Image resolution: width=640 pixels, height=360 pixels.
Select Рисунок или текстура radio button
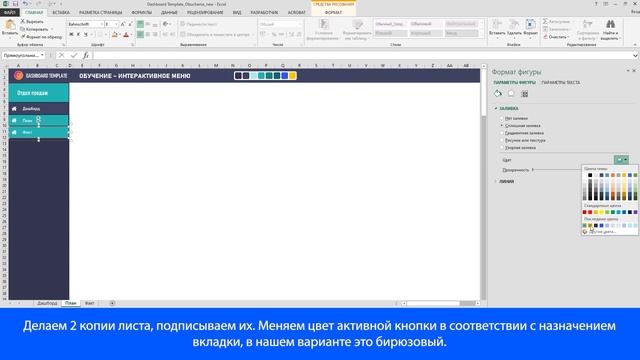(502, 140)
